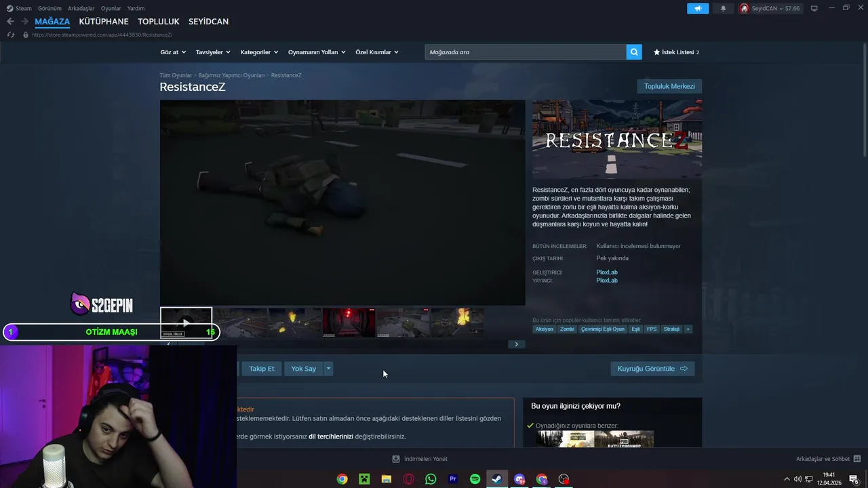Open the Steam menu

pos(19,8)
